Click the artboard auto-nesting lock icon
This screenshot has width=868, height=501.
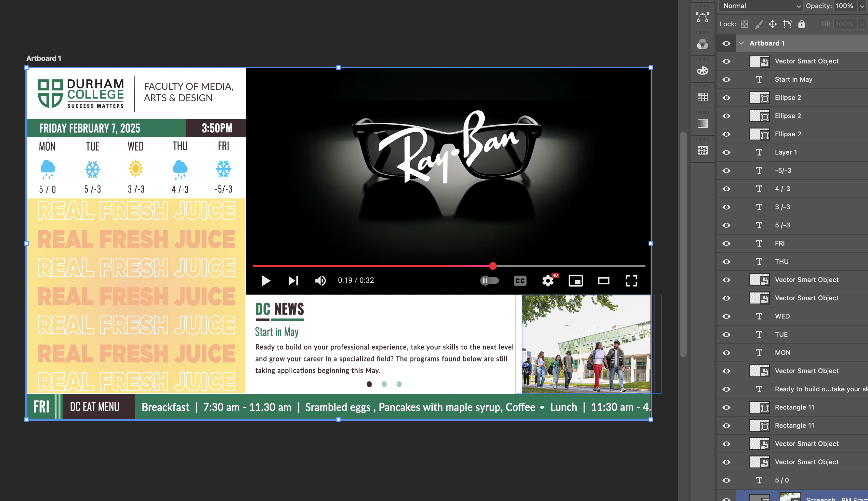coord(787,24)
